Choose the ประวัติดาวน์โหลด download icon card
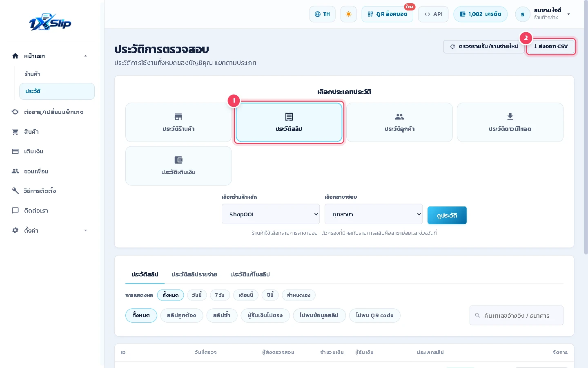This screenshot has height=368, width=588. pyautogui.click(x=510, y=122)
